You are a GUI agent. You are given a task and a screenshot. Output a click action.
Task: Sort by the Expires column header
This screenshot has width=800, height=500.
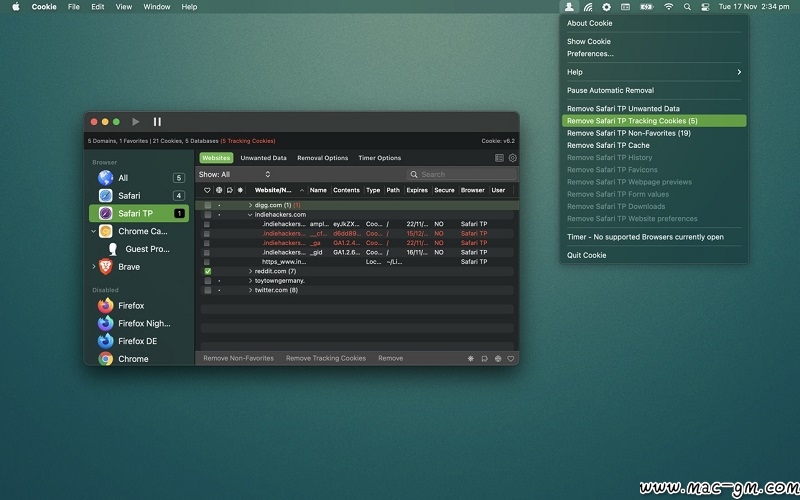417,190
